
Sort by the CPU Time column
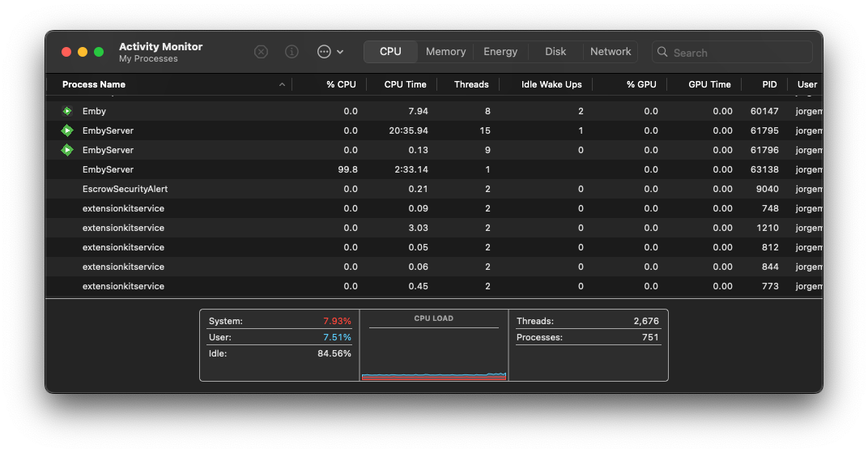[x=405, y=84]
